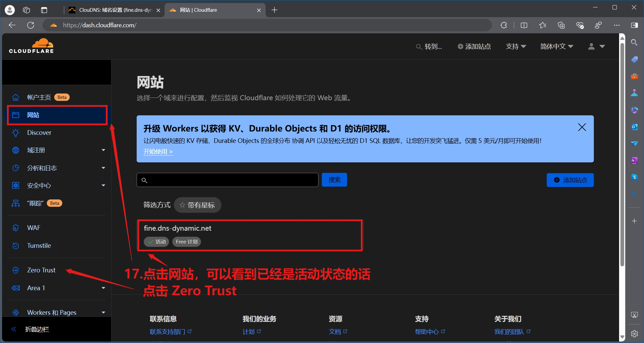The width and height of the screenshot is (644, 343).
Task: Click the 域注册 globe icon
Action: coord(15,150)
